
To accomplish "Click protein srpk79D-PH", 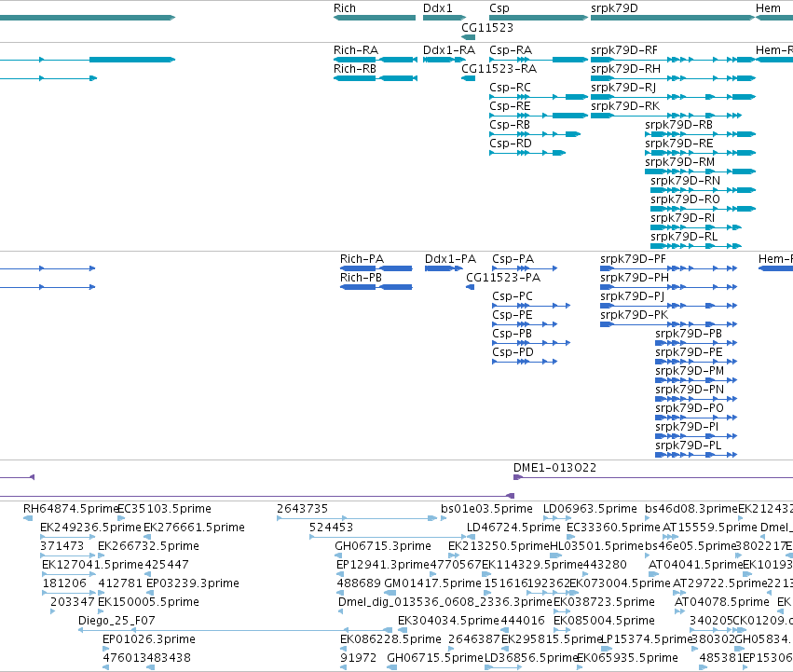I will point(635,278).
